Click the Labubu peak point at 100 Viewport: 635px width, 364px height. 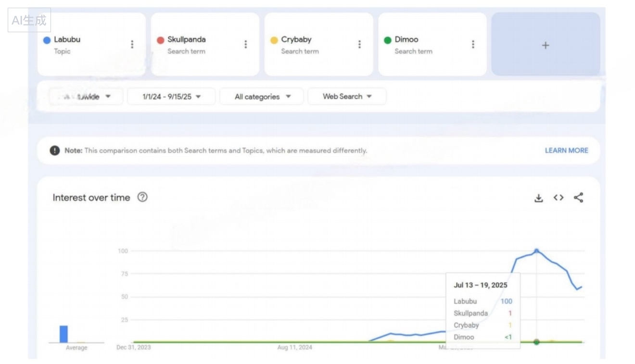pyautogui.click(x=536, y=251)
